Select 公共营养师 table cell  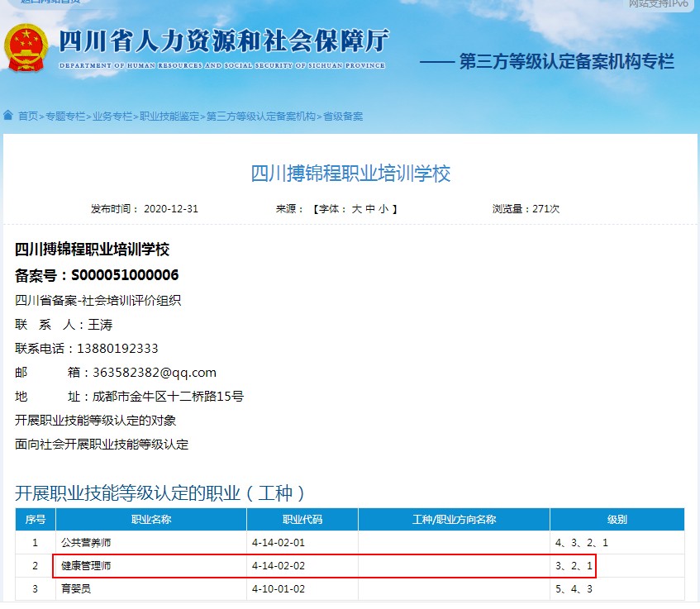(x=86, y=543)
